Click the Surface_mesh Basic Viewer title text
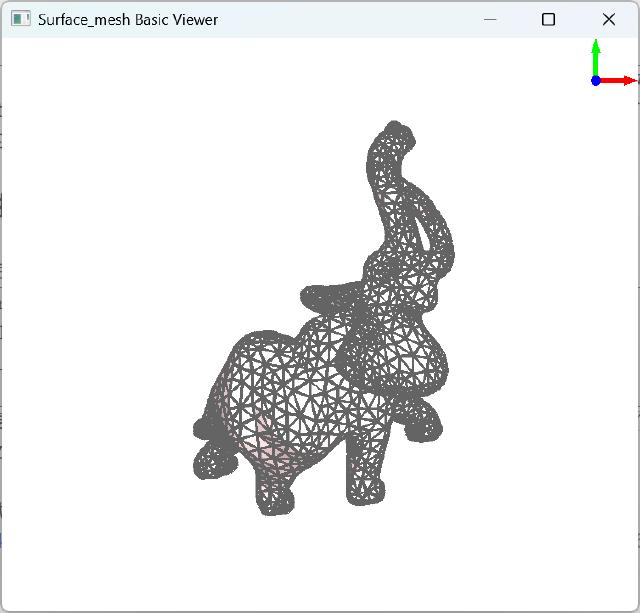Image resolution: width=640 pixels, height=613 pixels. (128, 20)
